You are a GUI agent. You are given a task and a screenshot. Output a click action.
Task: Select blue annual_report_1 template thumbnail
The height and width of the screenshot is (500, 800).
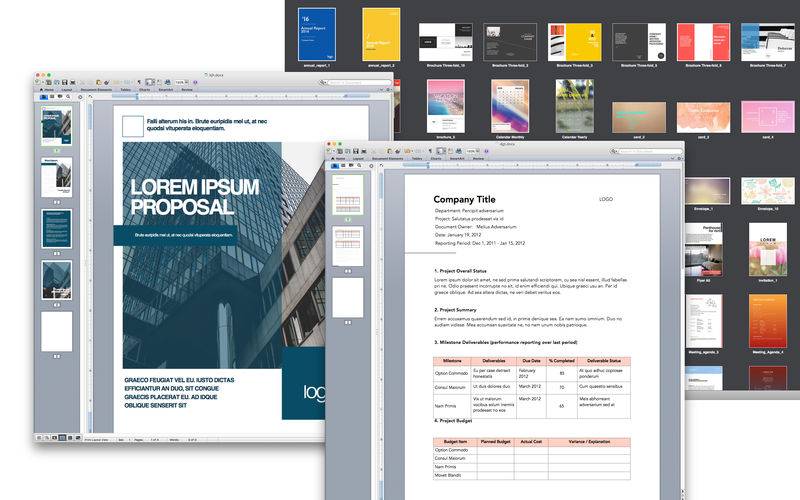pyautogui.click(x=317, y=35)
